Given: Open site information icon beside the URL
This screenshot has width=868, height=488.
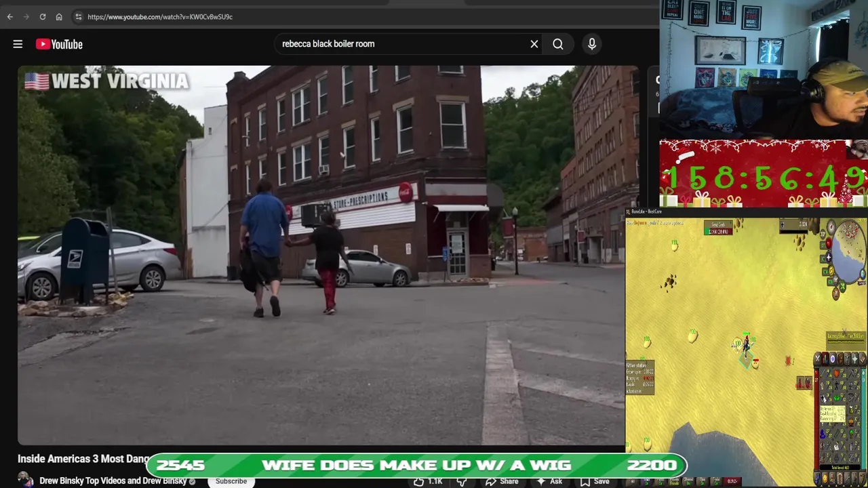Looking at the screenshot, I should [x=78, y=17].
